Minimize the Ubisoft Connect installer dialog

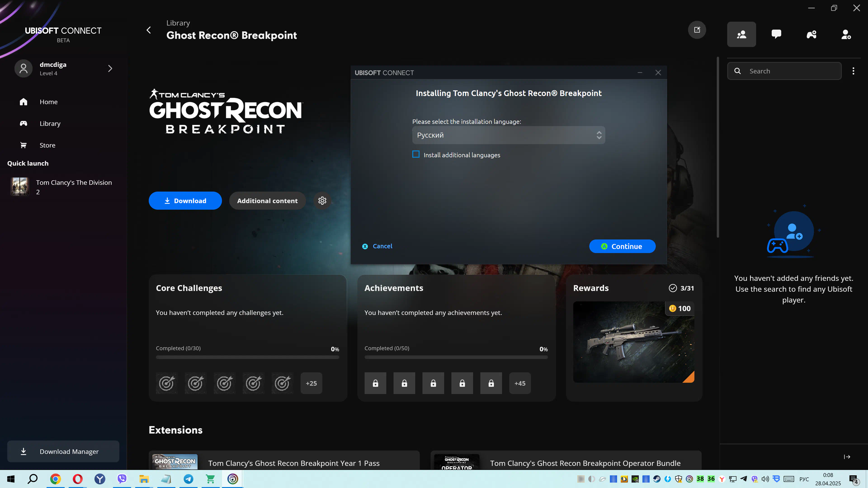click(640, 73)
